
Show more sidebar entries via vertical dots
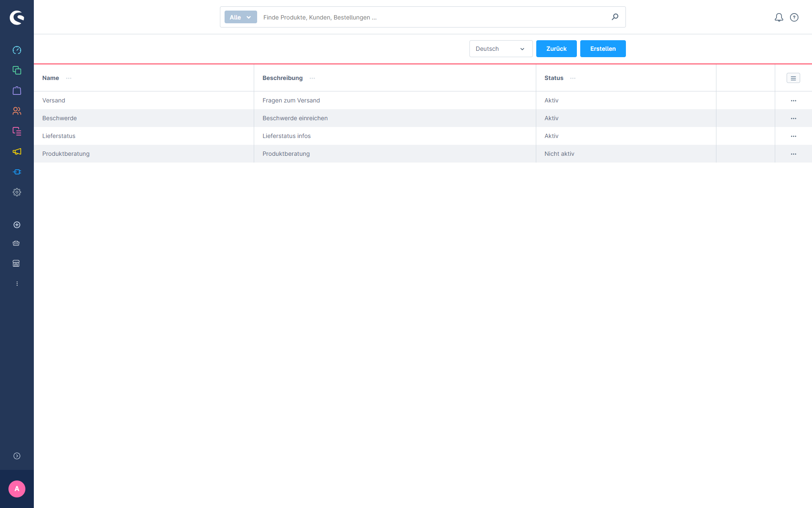tap(17, 284)
